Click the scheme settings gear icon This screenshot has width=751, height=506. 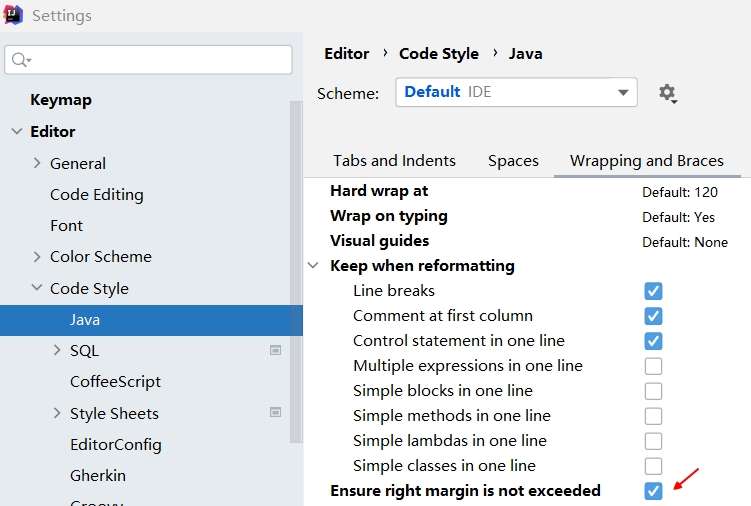pyautogui.click(x=667, y=93)
